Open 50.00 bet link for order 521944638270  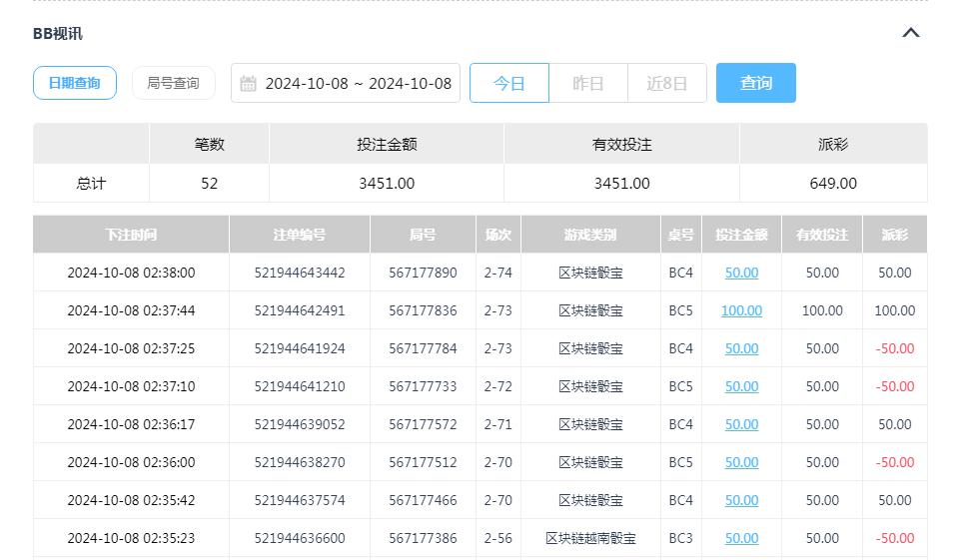(x=741, y=462)
